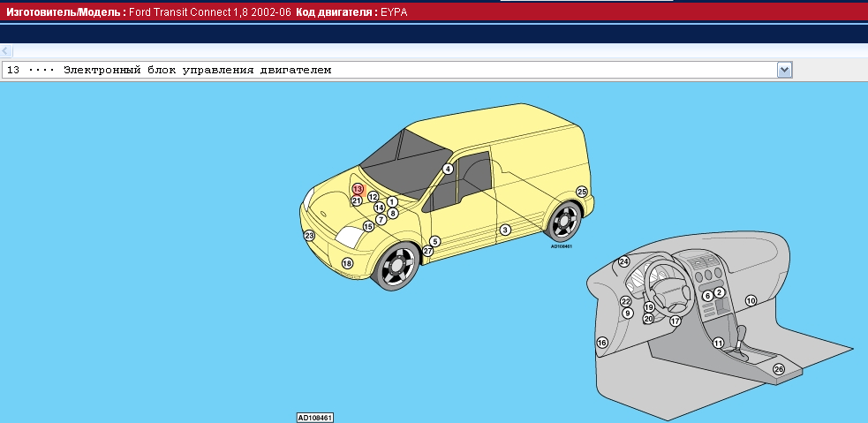Open the component selection dropdown arrow
The width and height of the screenshot is (868, 423).
tap(784, 70)
